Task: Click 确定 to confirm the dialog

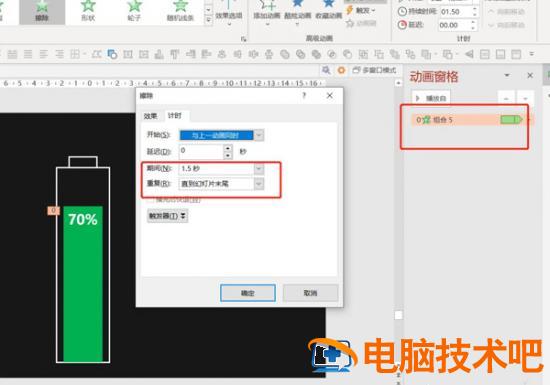Action: click(x=248, y=293)
